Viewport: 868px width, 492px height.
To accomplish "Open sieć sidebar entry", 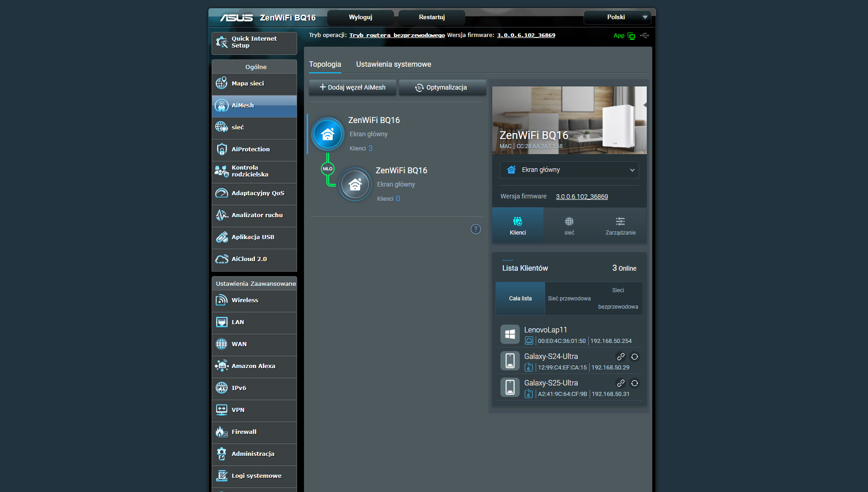I will (x=254, y=128).
